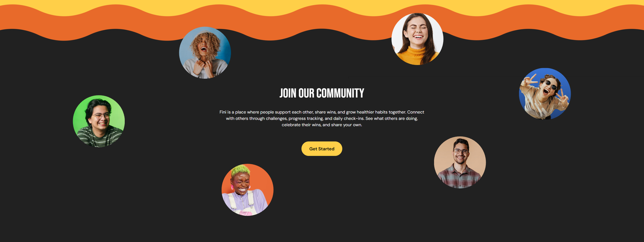This screenshot has width=644, height=242.
Task: Click the word "COMMUNITY" in the heading
Action: click(x=340, y=93)
